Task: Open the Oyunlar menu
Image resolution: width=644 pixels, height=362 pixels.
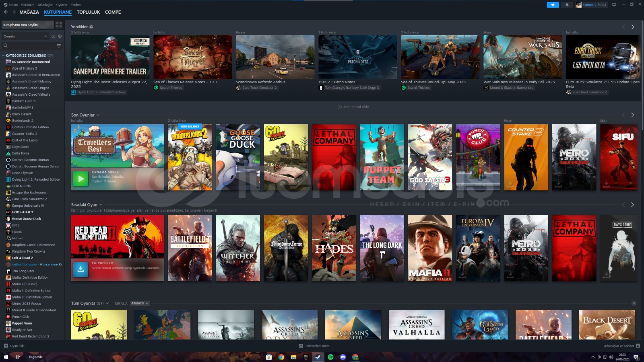Action: point(62,5)
